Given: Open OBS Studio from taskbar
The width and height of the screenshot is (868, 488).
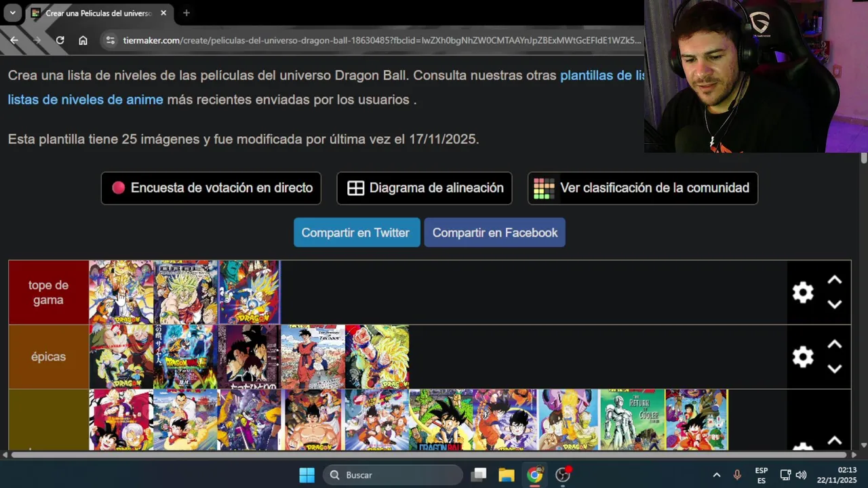Looking at the screenshot, I should point(563,475).
